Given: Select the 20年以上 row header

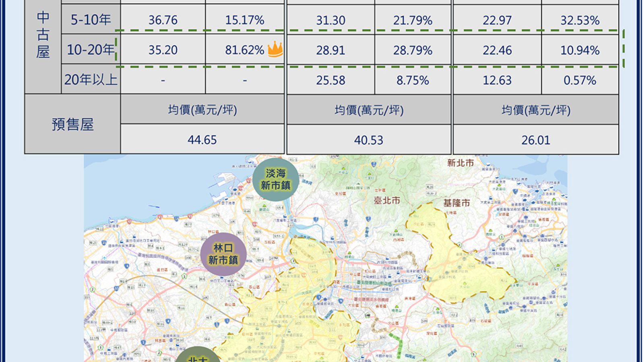Looking at the screenshot, I should tap(91, 80).
